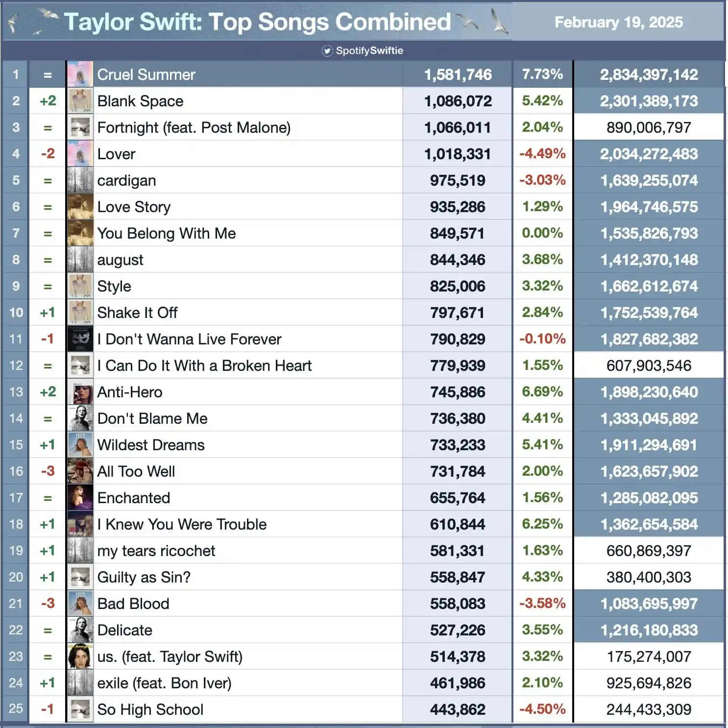This screenshot has height=728, width=728.
Task: Click the song title 'Style'
Action: (114, 287)
